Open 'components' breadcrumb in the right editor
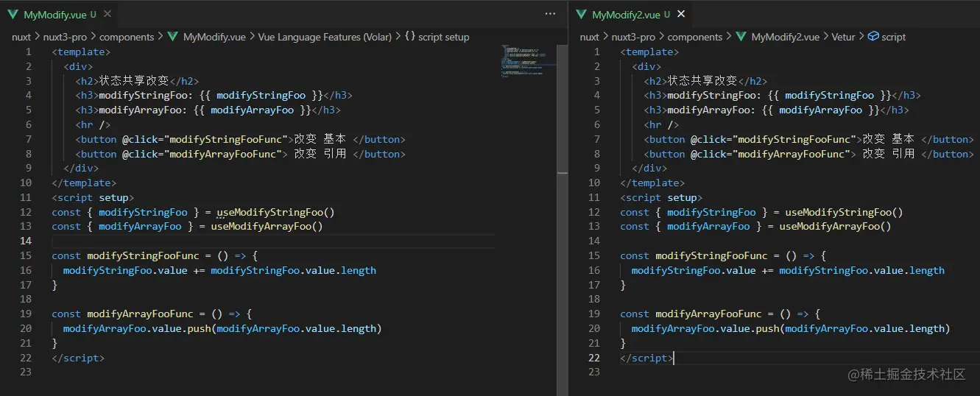Viewport: 980px width, 396px height. (x=695, y=37)
